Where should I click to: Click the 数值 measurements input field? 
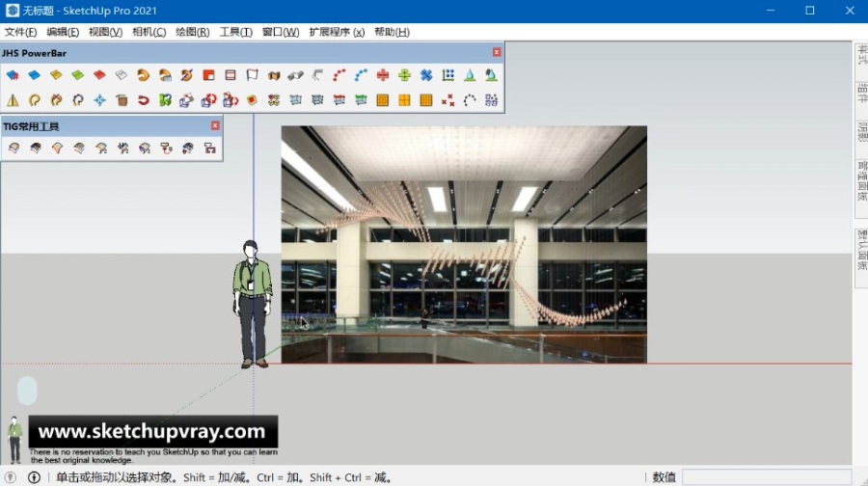coord(766,477)
